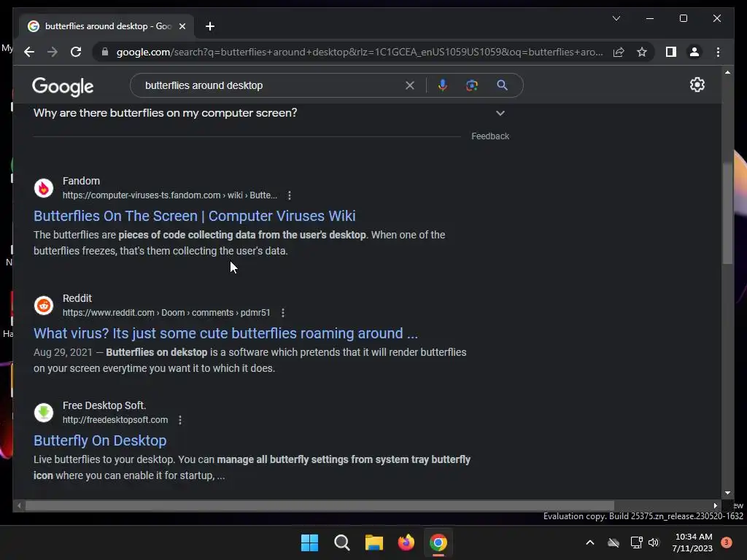747x560 pixels.
Task: Click the horizontal scrollbar left arrow
Action: point(18,505)
